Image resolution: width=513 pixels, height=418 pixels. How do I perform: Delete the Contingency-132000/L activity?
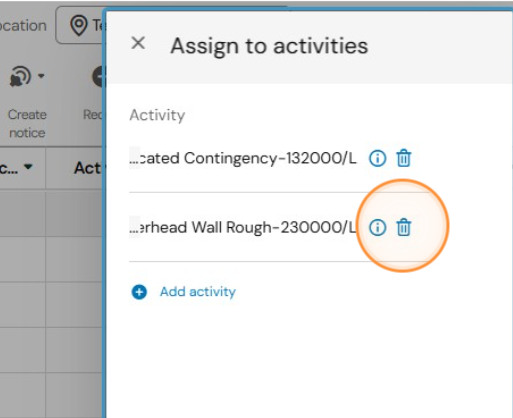[x=404, y=158]
